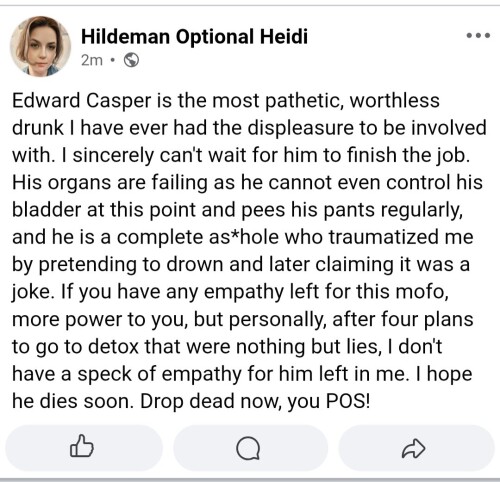Tap the rounded Share button pill
Image resolution: width=500 pixels, height=482 pixels.
tap(416, 448)
